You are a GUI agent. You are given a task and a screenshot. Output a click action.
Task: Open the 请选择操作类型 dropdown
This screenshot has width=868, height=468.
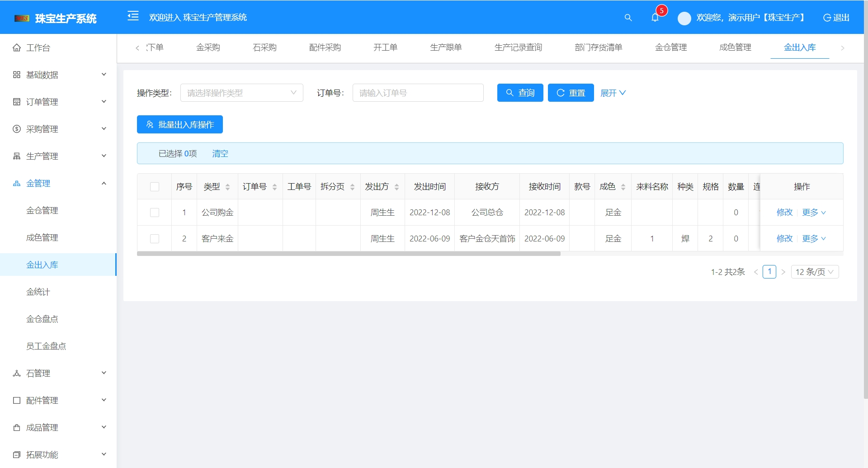click(241, 93)
